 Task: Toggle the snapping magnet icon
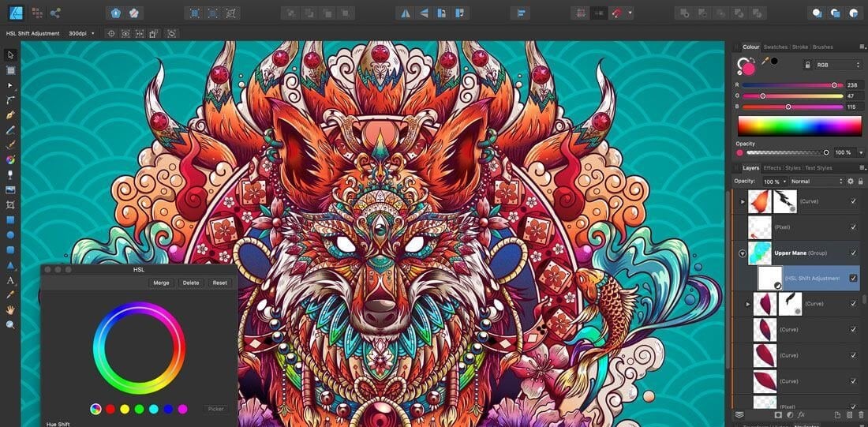click(617, 13)
